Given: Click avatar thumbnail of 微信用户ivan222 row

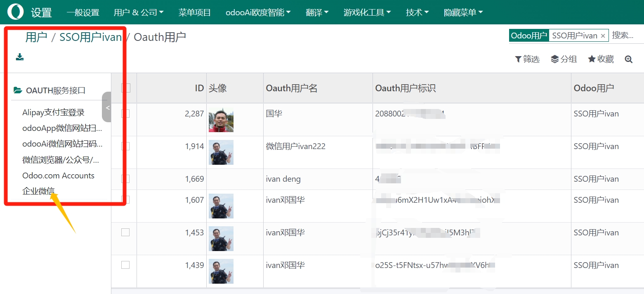Looking at the screenshot, I should click(221, 152).
